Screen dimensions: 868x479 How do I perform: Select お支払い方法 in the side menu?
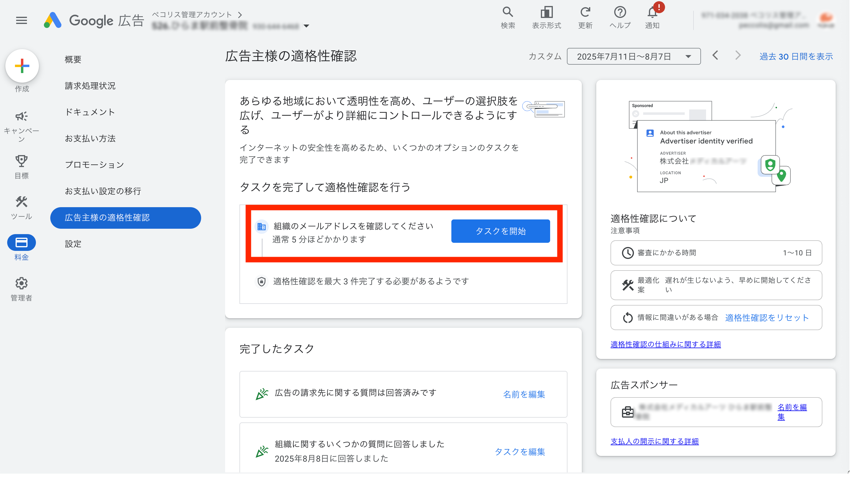pyautogui.click(x=90, y=139)
